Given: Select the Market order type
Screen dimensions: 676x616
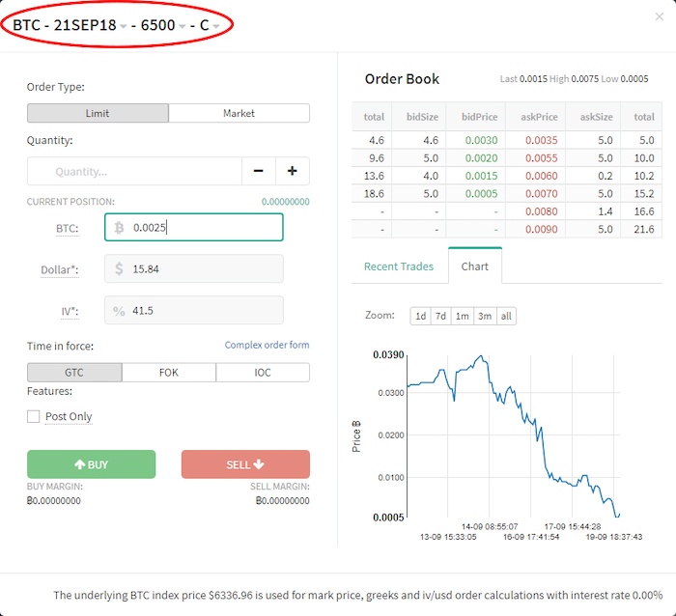Looking at the screenshot, I should (x=239, y=113).
